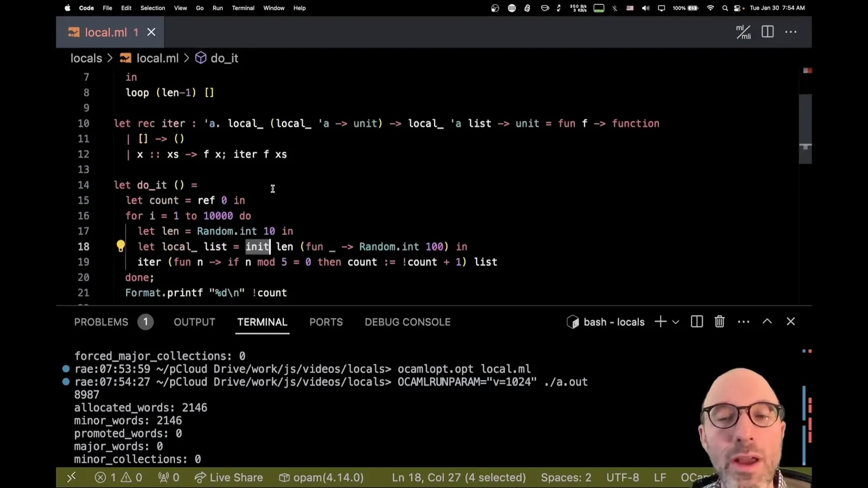
Task: Click do_it symbol icon in breadcrumb
Action: pos(201,58)
